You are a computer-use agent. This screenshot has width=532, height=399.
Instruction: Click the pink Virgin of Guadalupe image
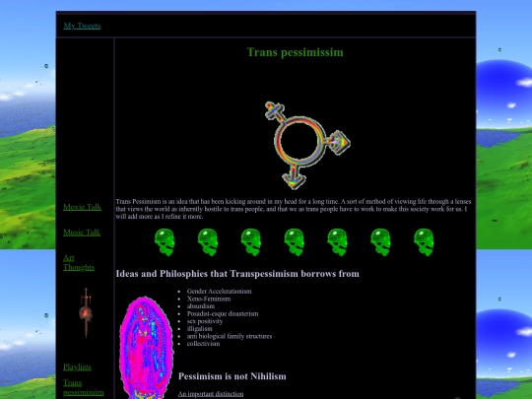(146, 348)
